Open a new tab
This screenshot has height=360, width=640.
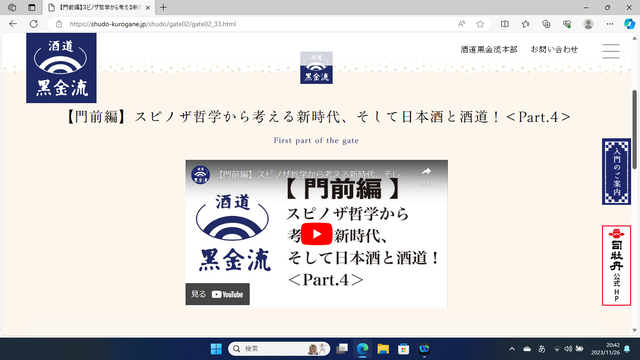163,7
